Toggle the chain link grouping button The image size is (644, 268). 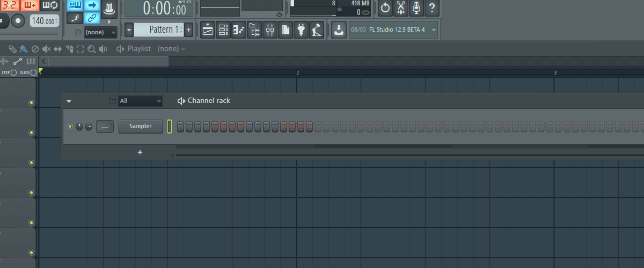[92, 18]
